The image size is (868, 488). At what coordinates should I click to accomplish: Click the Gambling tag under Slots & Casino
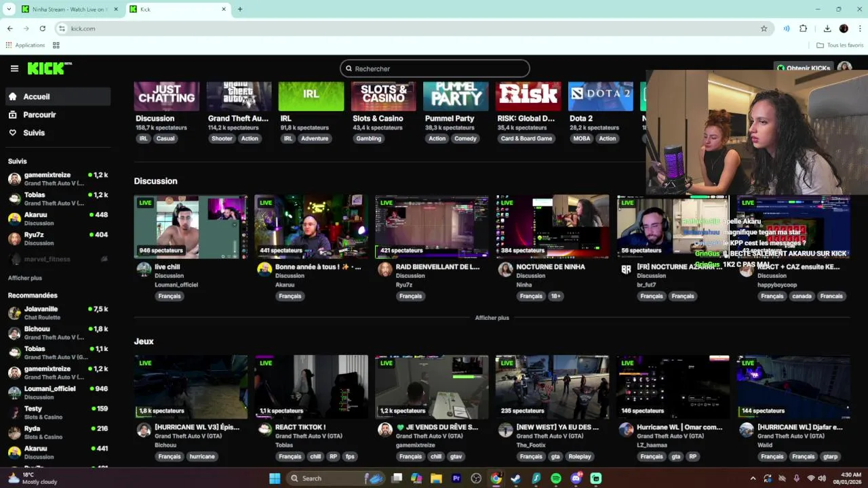pyautogui.click(x=369, y=138)
